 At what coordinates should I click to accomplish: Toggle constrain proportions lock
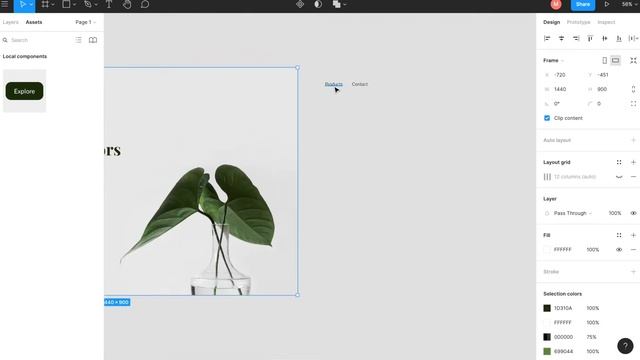(633, 89)
